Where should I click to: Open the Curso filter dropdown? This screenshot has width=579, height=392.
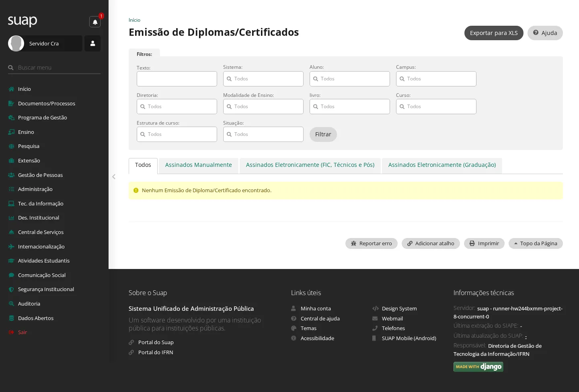(436, 107)
